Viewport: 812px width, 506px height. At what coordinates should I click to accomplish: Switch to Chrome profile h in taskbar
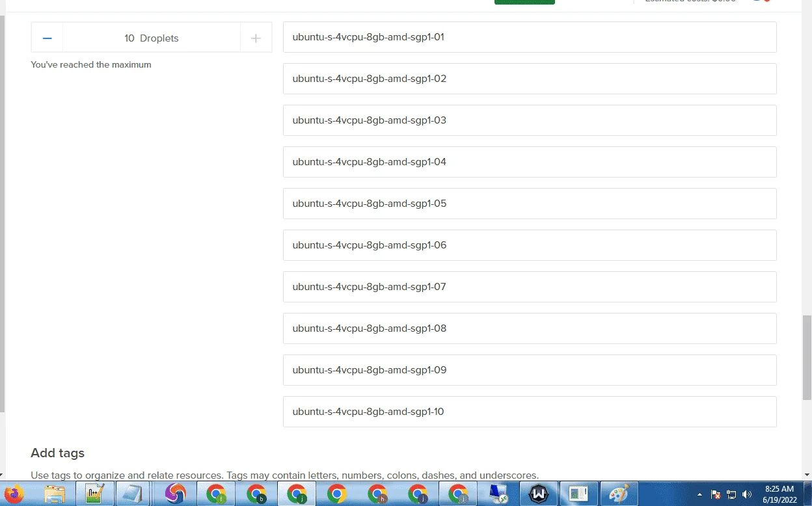pos(377,494)
